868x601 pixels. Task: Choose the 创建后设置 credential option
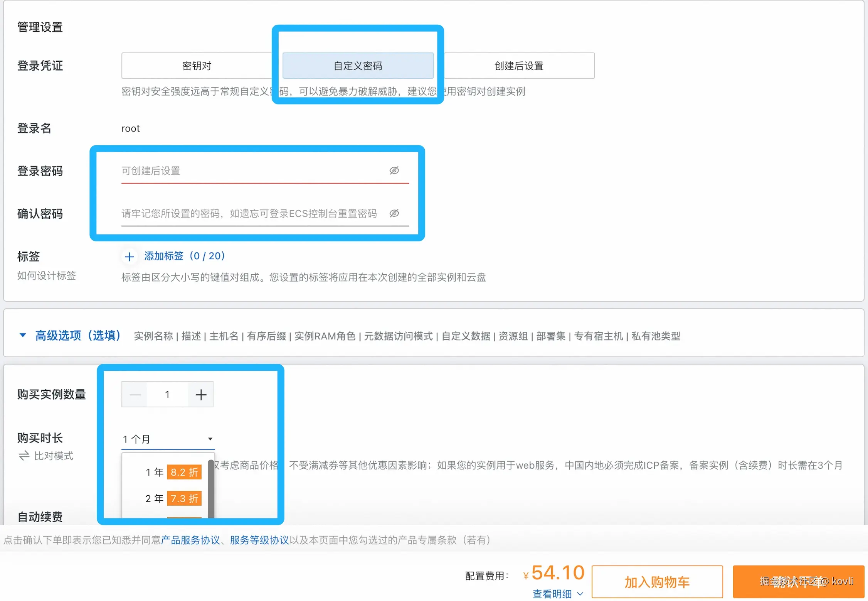coord(519,66)
